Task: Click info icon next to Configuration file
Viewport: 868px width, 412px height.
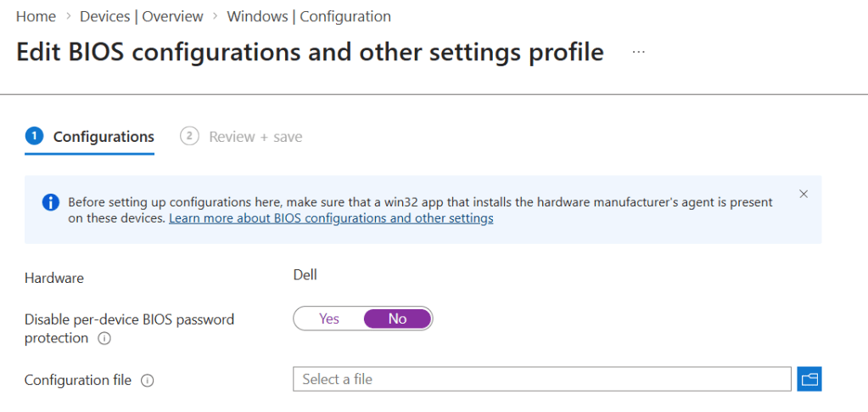Action: (x=147, y=381)
